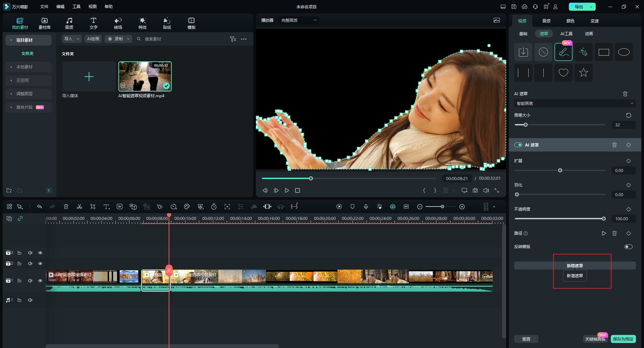Open the 智能画笔 dropdown

[x=575, y=104]
